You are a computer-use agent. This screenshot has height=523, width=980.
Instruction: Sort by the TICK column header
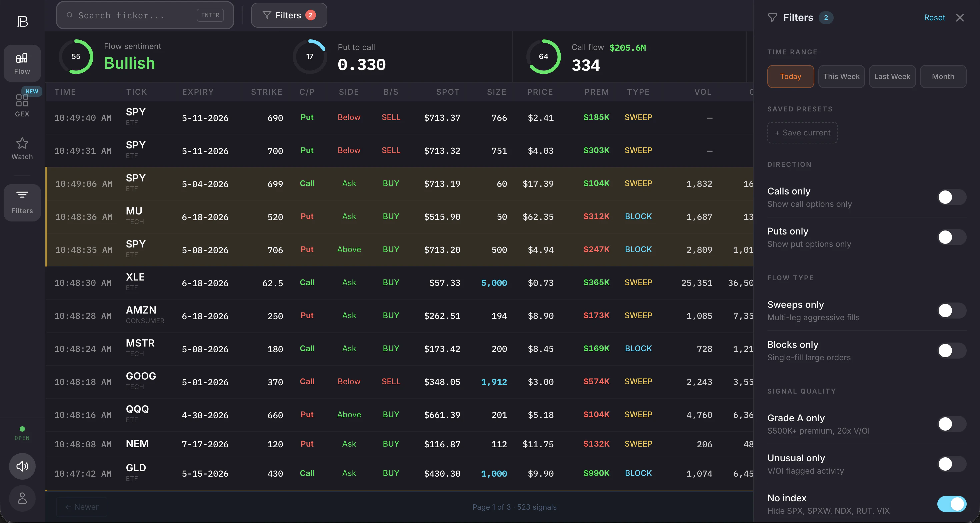(137, 92)
